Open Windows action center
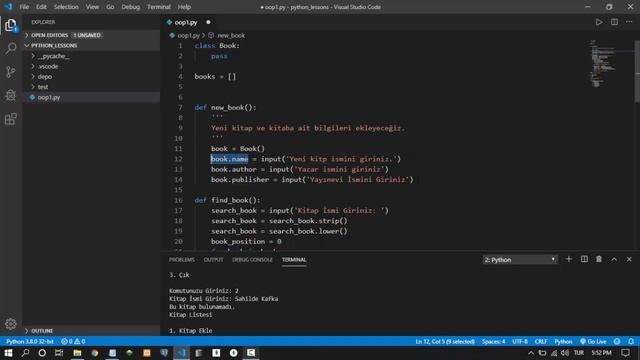The width and height of the screenshot is (640, 360). pos(625,353)
